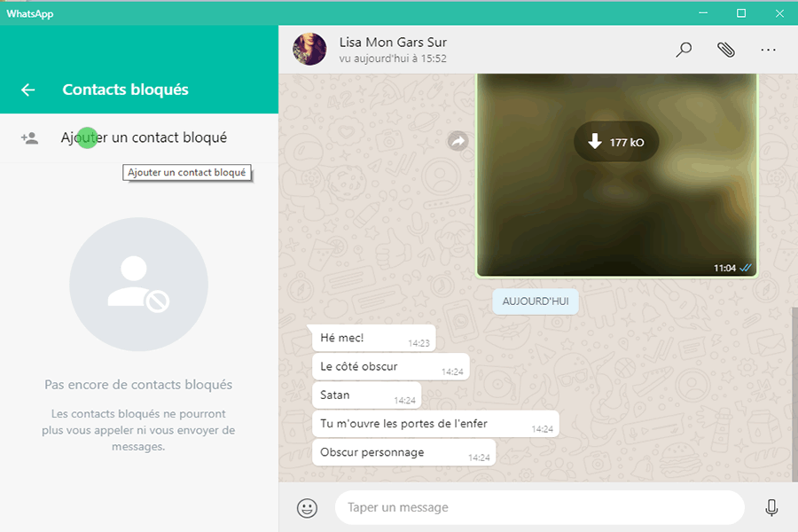The height and width of the screenshot is (532, 798).
Task: Click the 'Obscur personnage' message
Action: pos(403,452)
